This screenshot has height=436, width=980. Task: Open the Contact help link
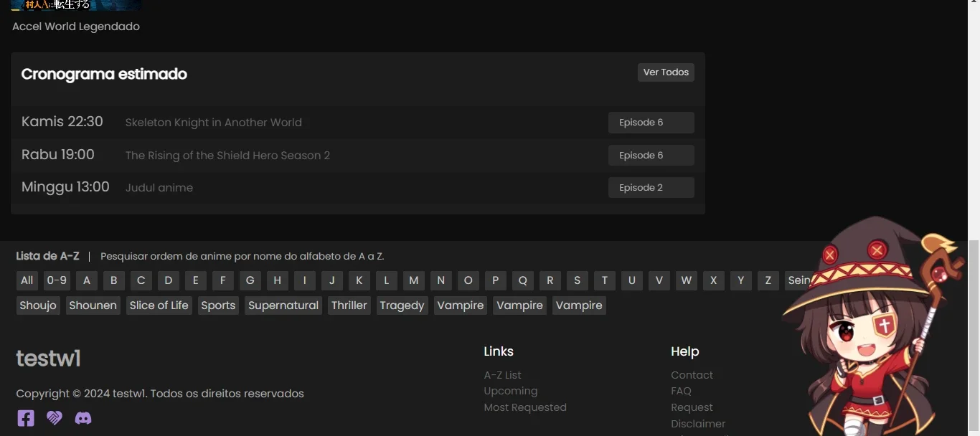coord(692,375)
